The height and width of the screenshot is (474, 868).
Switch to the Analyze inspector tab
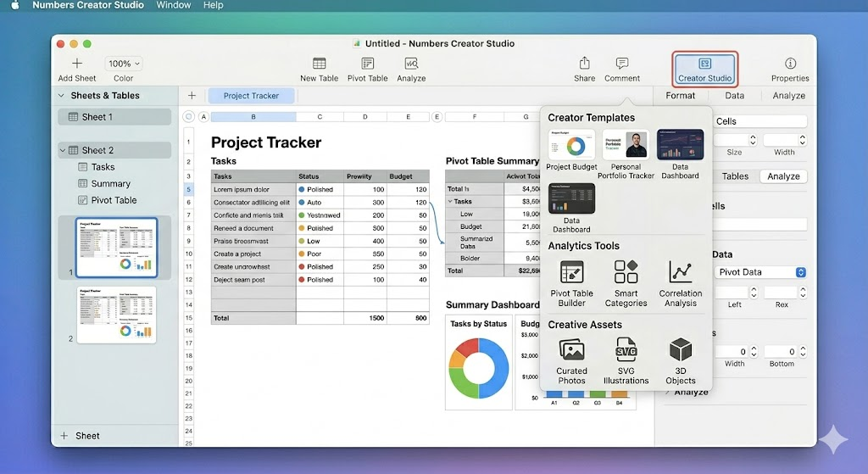click(x=789, y=95)
